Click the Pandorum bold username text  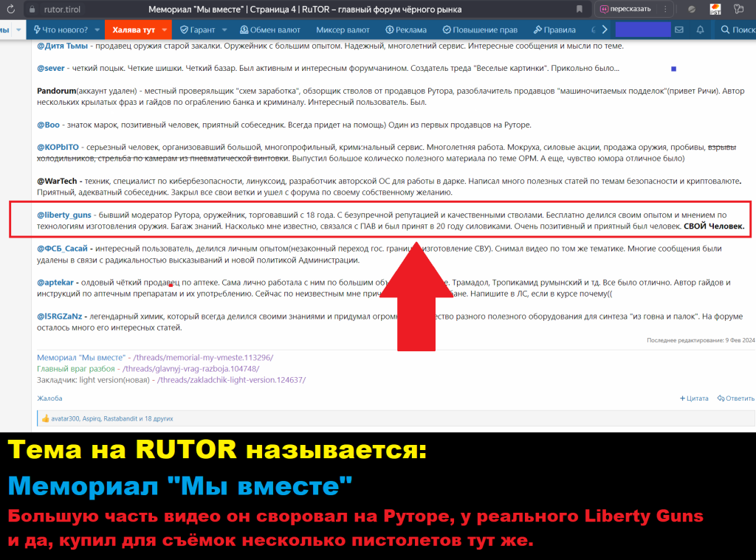pyautogui.click(x=56, y=91)
